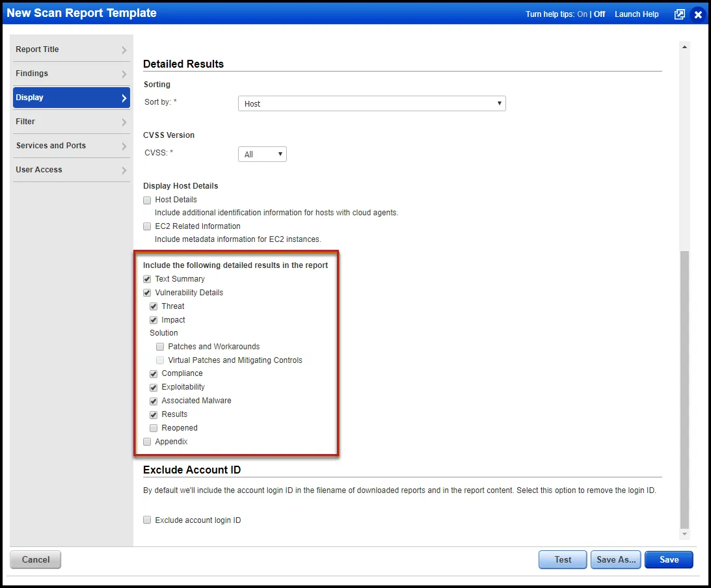This screenshot has width=711, height=588.
Task: Uncheck Vulnerability Details checkbox
Action: pyautogui.click(x=147, y=293)
